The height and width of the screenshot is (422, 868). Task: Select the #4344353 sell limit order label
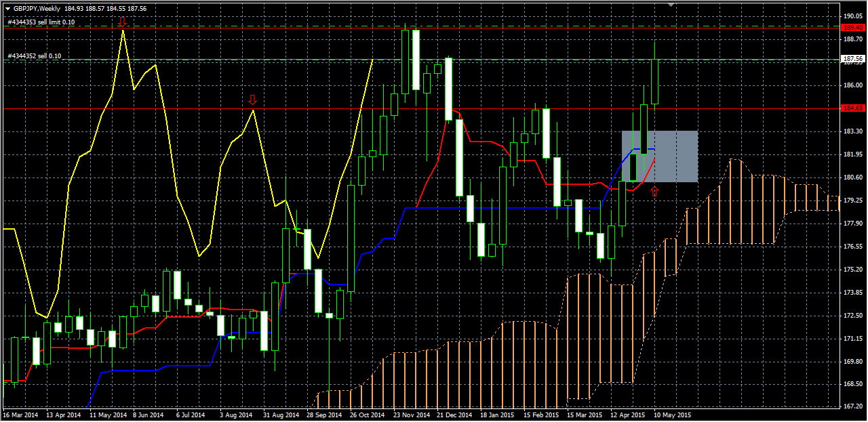41,22
